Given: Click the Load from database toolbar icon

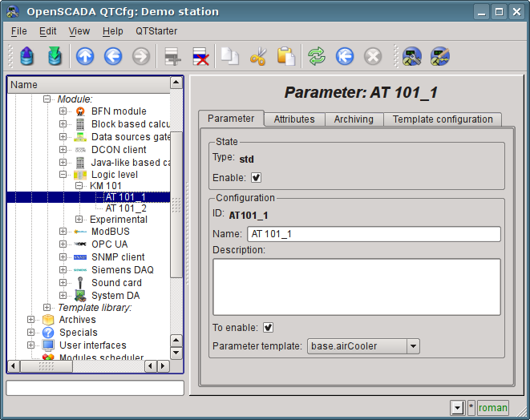Looking at the screenshot, I should (27, 56).
